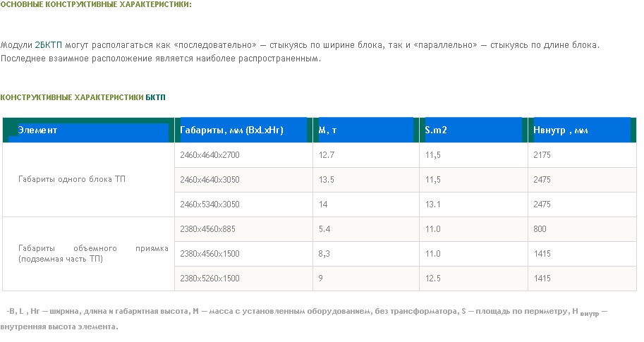Click the 2175 internal height value

pos(542,155)
